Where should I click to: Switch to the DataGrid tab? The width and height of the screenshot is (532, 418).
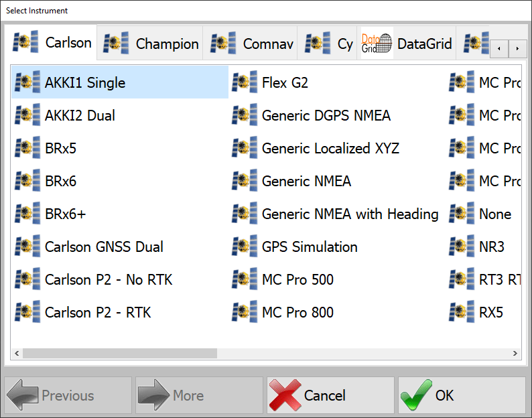(407, 43)
